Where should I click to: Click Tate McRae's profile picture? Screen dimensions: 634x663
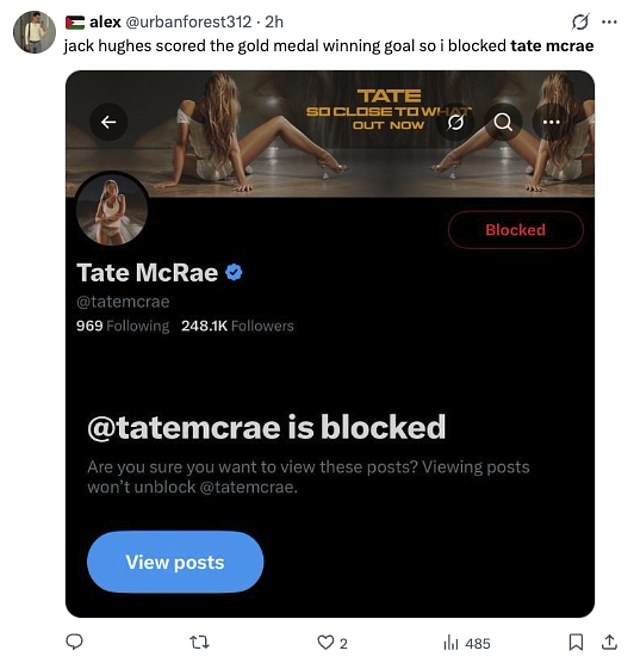click(112, 210)
